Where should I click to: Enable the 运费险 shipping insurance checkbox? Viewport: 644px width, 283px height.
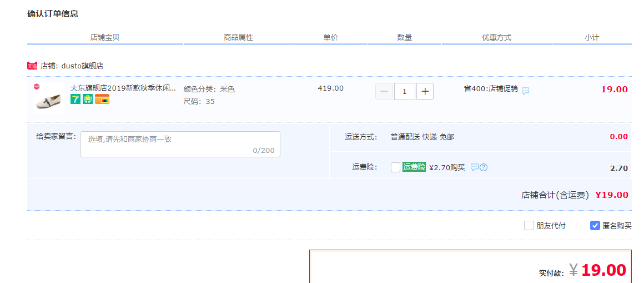(395, 167)
